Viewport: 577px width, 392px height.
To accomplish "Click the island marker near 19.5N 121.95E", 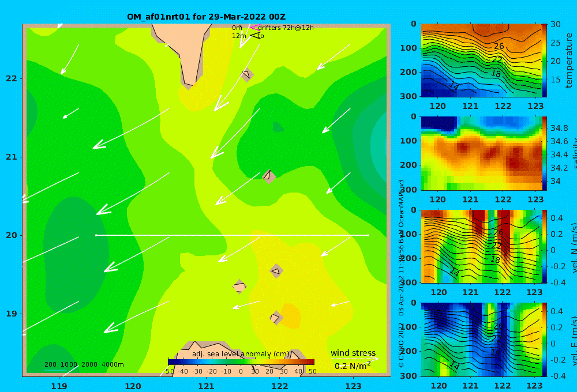I will point(277,271).
